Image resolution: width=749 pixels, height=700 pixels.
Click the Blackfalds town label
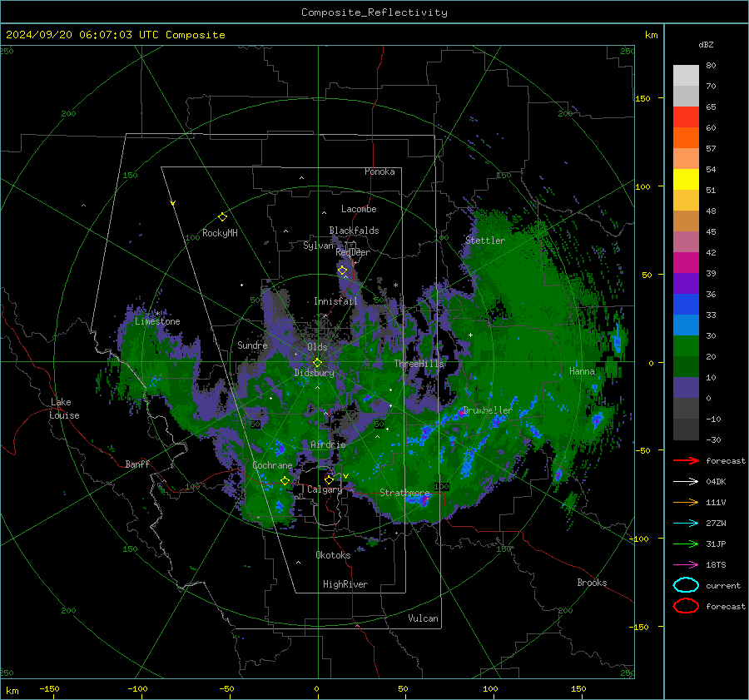[x=354, y=231]
